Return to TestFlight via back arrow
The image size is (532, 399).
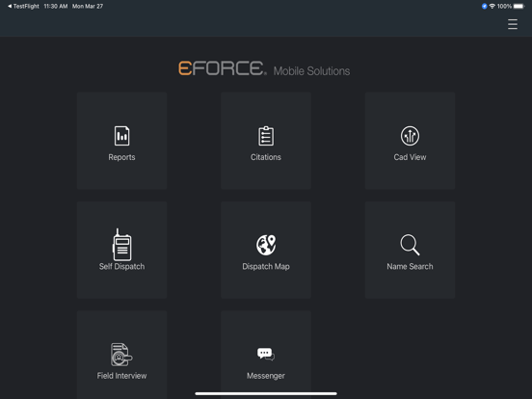(23, 6)
